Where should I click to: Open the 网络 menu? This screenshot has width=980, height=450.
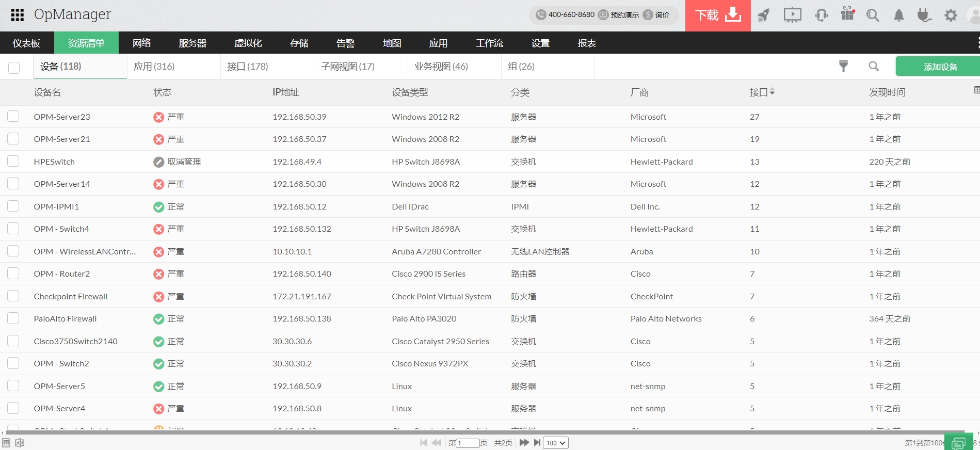(142, 43)
